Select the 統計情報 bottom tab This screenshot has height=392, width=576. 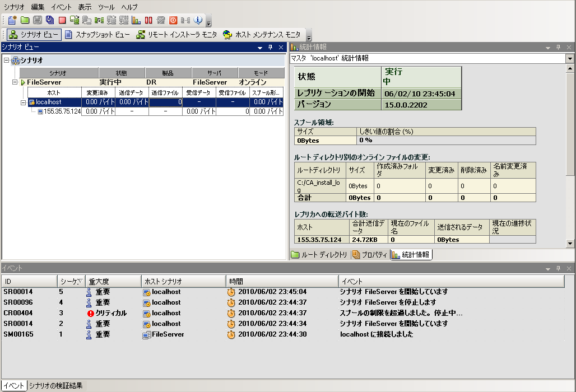coord(411,255)
